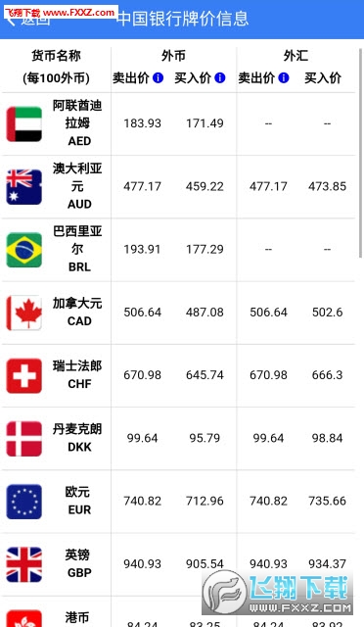Select the Australian flag icon for AUD
Viewport: 364px width, 627px height.
click(x=24, y=187)
